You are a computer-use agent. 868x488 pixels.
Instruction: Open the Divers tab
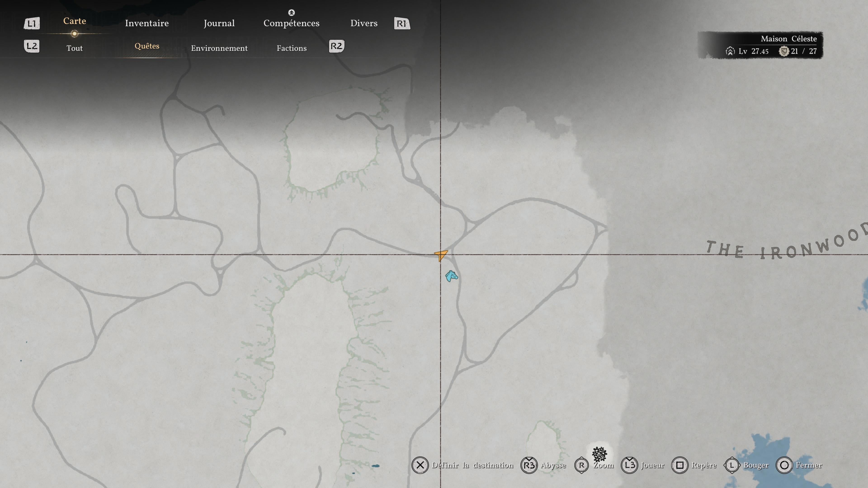(364, 23)
